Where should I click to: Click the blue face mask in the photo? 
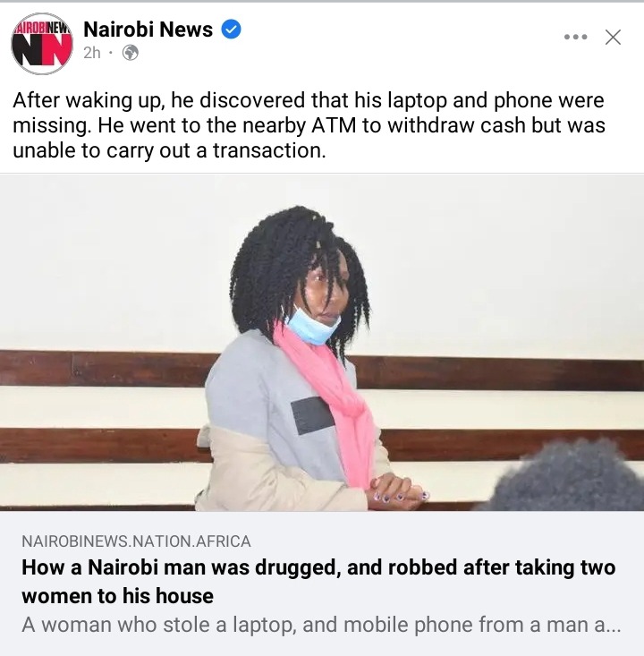311,327
